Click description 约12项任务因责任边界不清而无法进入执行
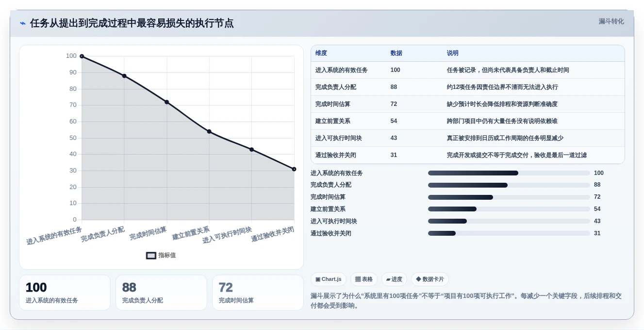This screenshot has width=644, height=330. (502, 87)
